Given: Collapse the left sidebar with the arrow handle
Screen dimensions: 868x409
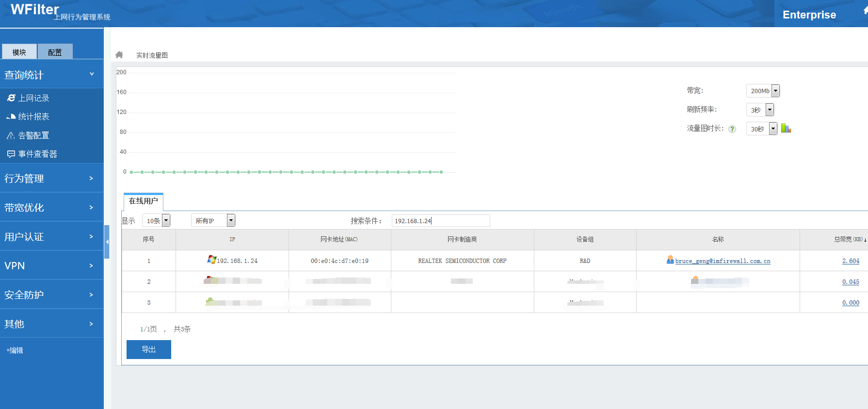Looking at the screenshot, I should click(x=107, y=241).
